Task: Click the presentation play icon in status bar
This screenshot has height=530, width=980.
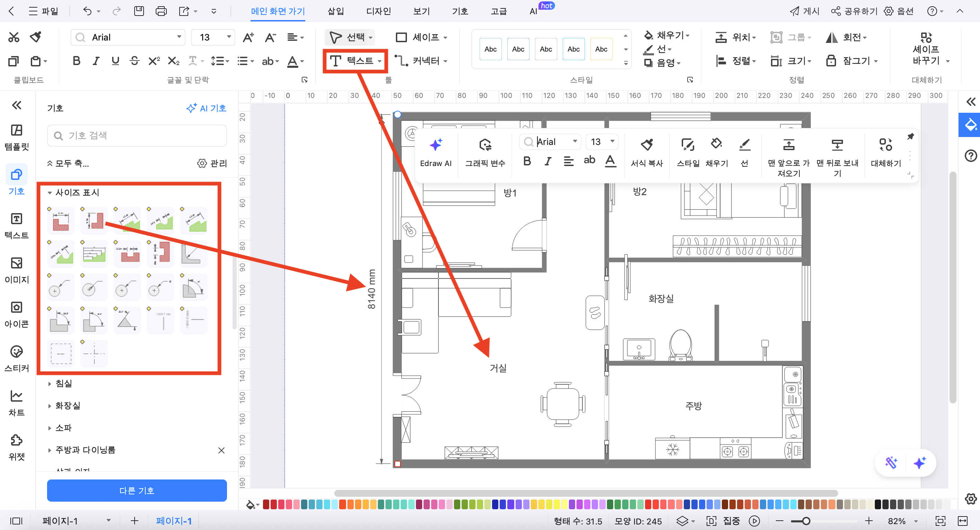Action: click(x=754, y=521)
